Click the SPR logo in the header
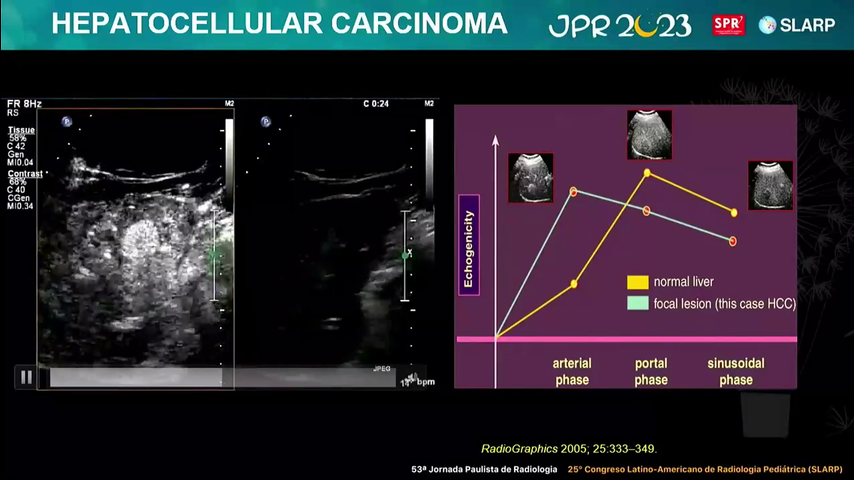Screen dimensions: 854x480 tap(727, 25)
